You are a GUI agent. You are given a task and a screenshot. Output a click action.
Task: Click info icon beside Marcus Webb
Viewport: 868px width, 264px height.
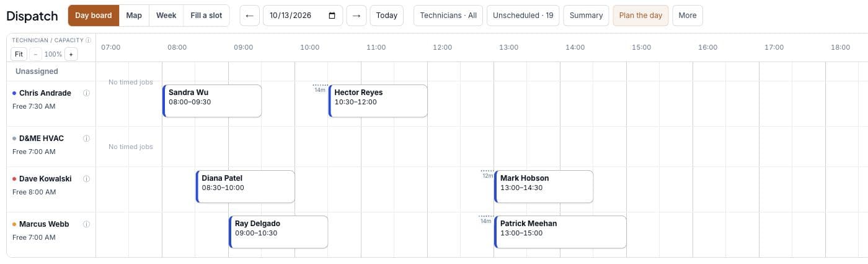coord(86,224)
